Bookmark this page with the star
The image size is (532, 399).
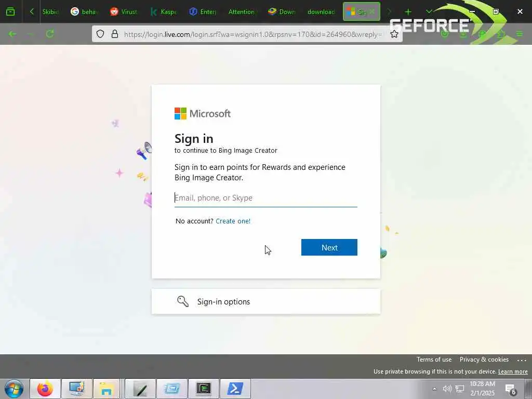(x=394, y=34)
